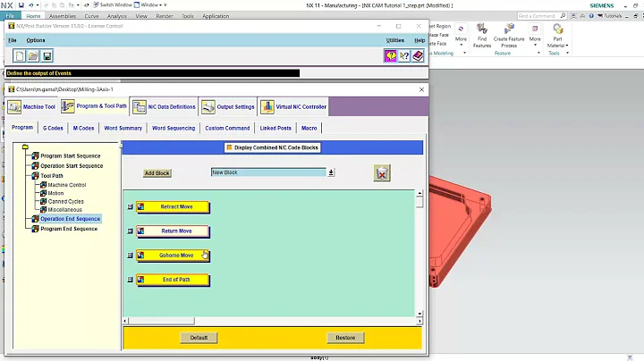Viewport: 644px width, 361px height.
Task: Select Operation Start Sequence tree node
Action: pyautogui.click(x=72, y=165)
